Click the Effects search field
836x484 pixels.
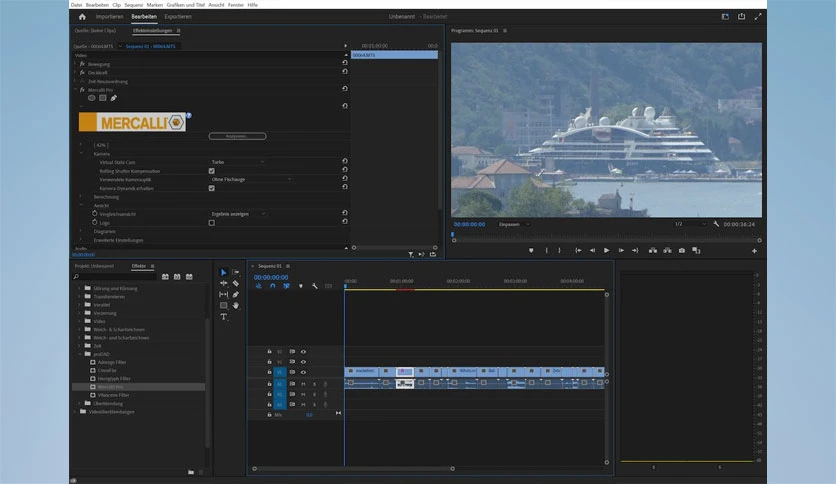click(x=115, y=277)
